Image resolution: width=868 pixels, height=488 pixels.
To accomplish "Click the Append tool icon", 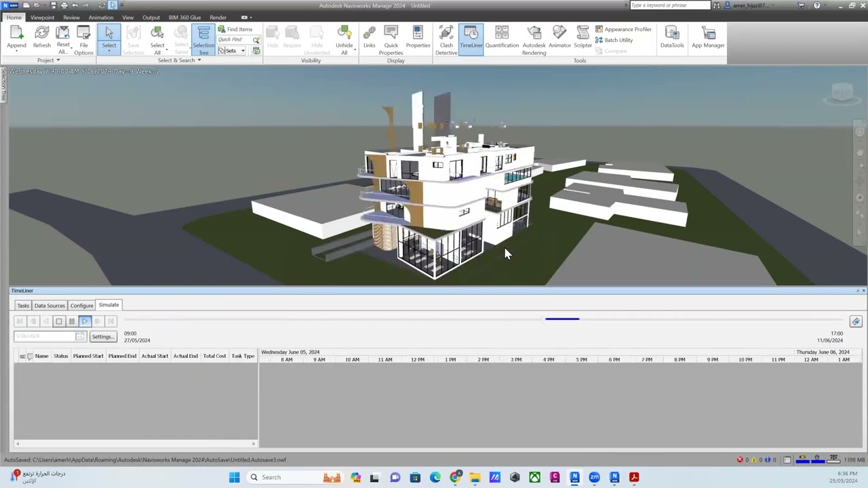I will click(x=16, y=33).
